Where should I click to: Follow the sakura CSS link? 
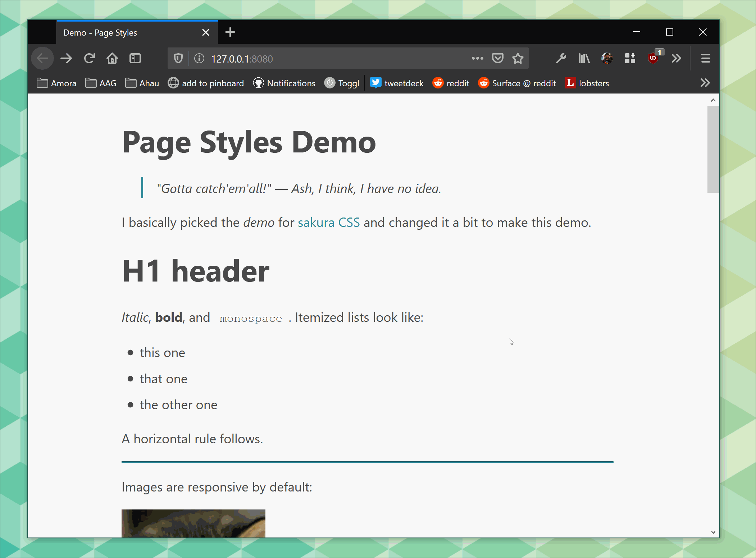pyautogui.click(x=329, y=223)
